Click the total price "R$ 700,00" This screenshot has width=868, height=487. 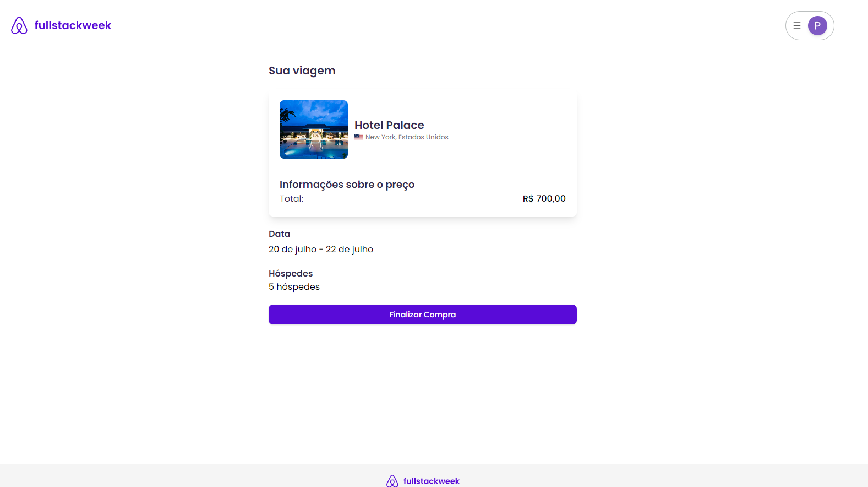pyautogui.click(x=544, y=198)
